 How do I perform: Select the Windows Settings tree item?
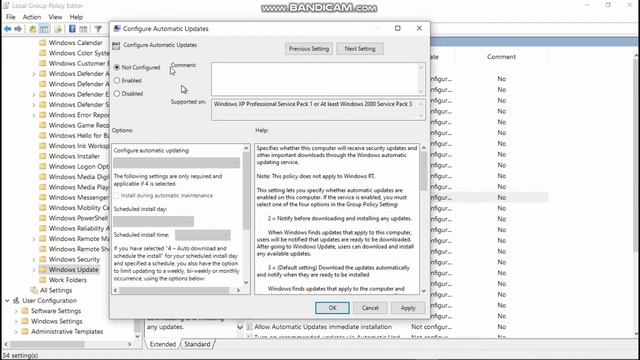coord(57,321)
